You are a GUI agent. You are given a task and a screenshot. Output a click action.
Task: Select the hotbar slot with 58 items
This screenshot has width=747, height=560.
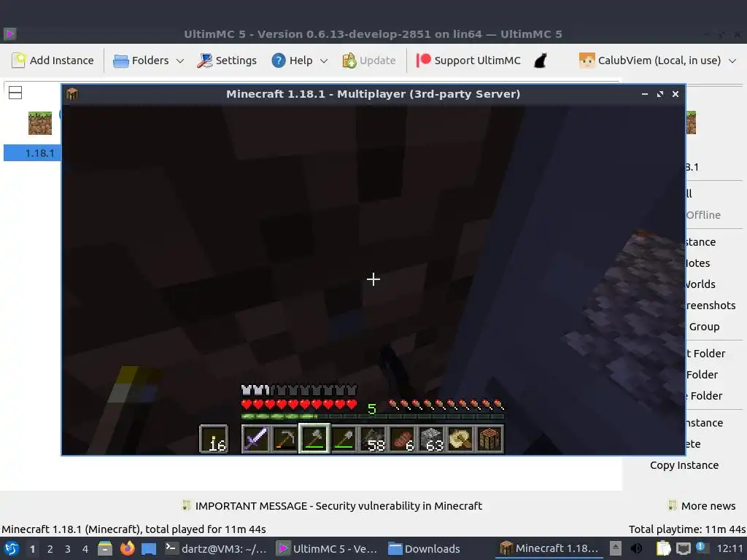click(373, 439)
